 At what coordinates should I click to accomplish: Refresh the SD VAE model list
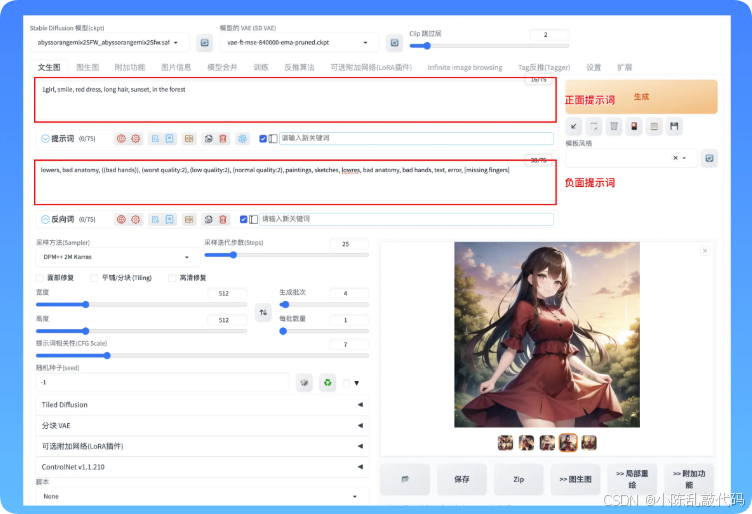point(394,43)
